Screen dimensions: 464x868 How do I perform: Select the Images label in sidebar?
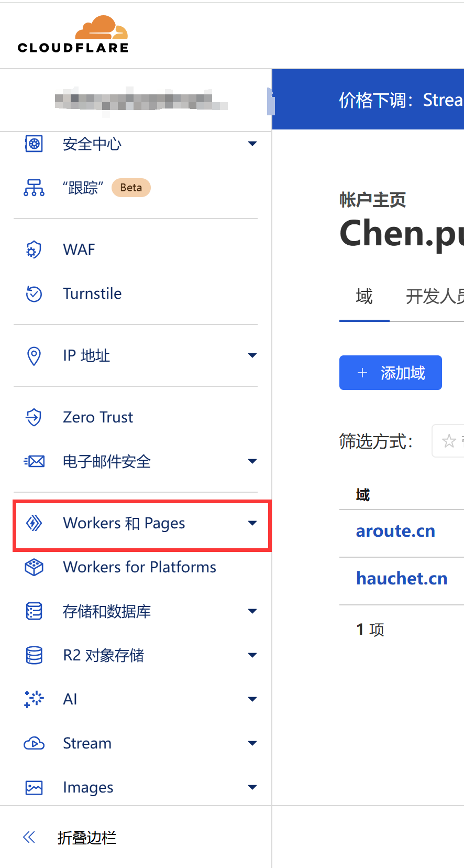(88, 787)
